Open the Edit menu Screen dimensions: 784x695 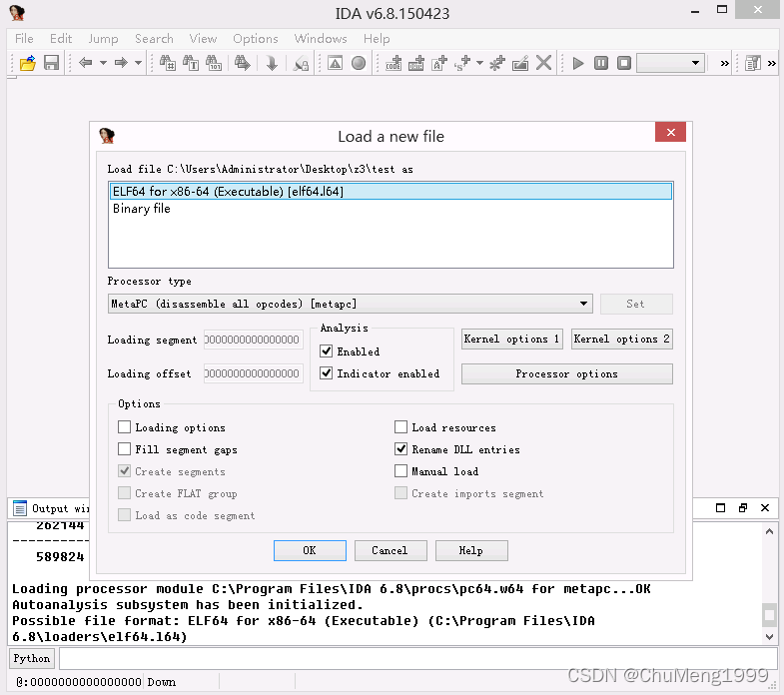click(x=61, y=39)
